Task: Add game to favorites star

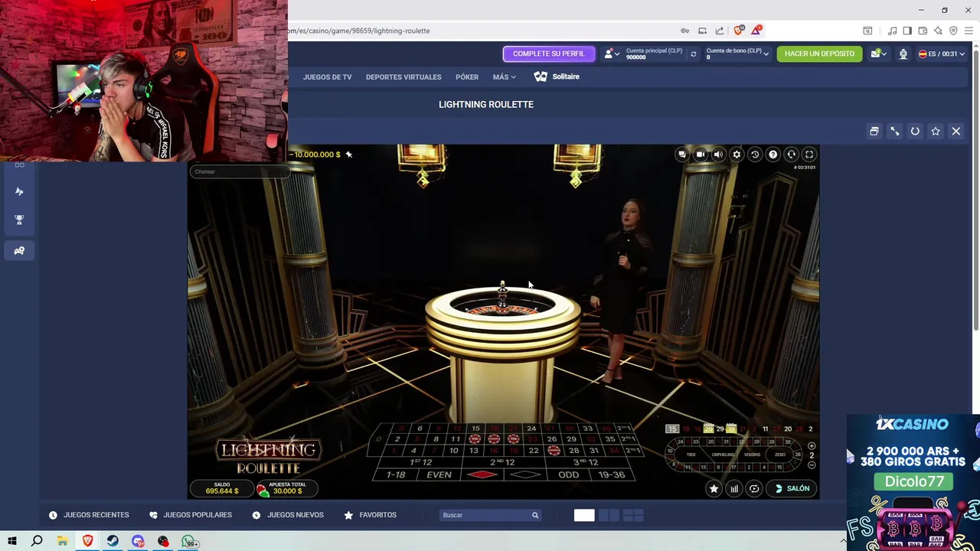Action: point(936,131)
